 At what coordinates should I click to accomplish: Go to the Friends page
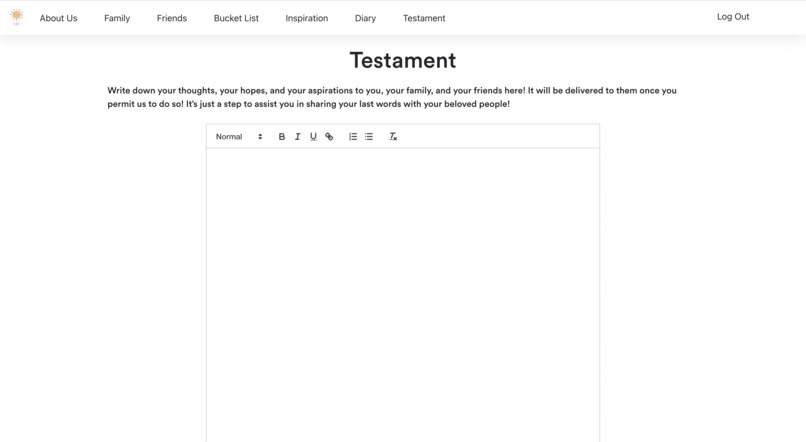(172, 18)
